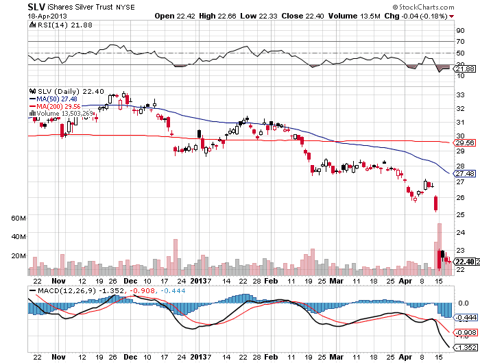Click the candlestick icon beside SLV (Daily)
Image resolution: width=480 pixels, height=363 pixels.
tap(32, 91)
